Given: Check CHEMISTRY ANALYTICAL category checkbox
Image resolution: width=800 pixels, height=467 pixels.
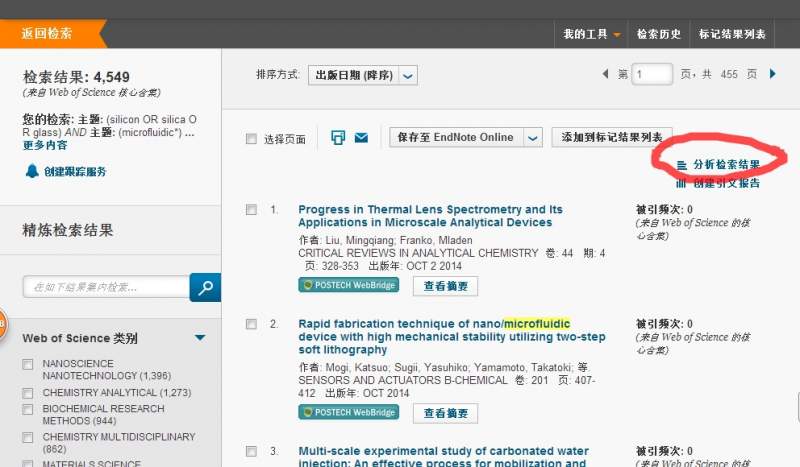Looking at the screenshot, I should pos(28,393).
